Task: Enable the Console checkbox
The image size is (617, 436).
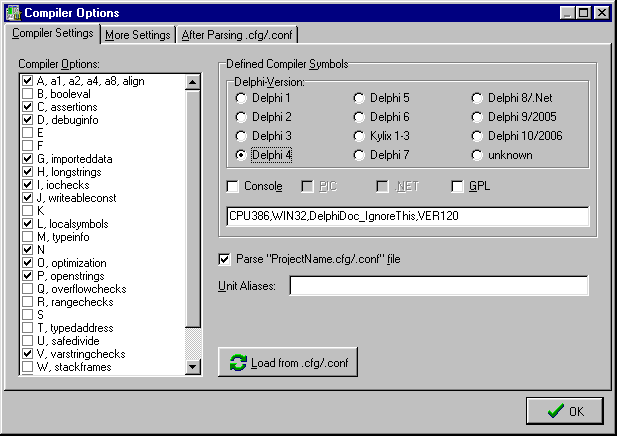Action: (x=233, y=187)
